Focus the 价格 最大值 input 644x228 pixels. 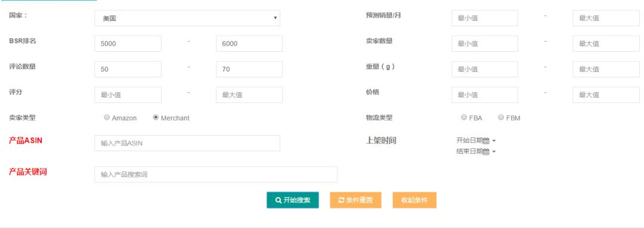[x=606, y=95]
